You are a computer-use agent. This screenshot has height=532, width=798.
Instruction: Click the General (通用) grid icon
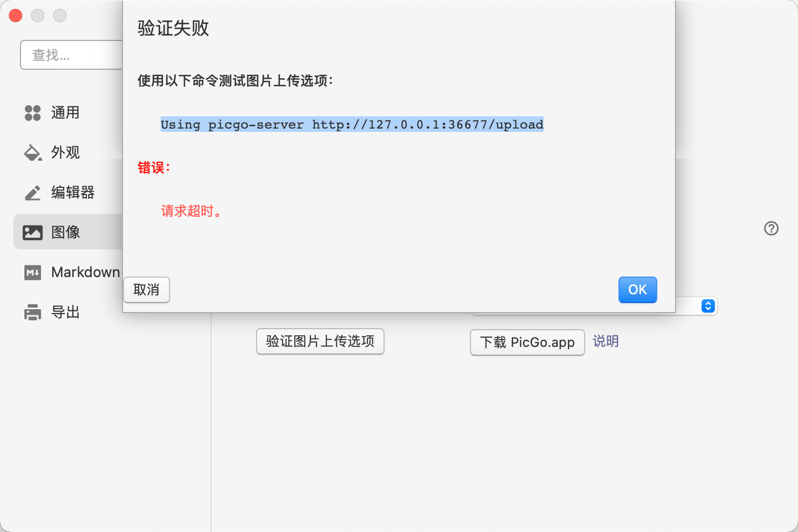click(33, 112)
